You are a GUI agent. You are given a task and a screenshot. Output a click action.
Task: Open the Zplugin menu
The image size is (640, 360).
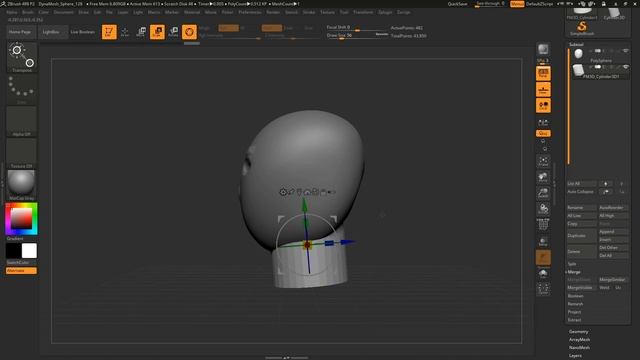point(385,12)
